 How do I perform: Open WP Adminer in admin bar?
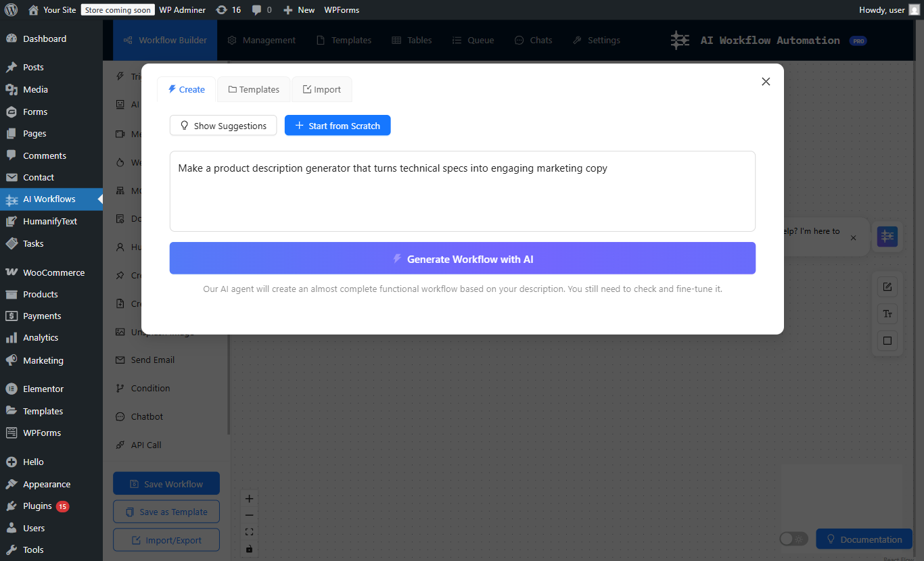(x=182, y=10)
